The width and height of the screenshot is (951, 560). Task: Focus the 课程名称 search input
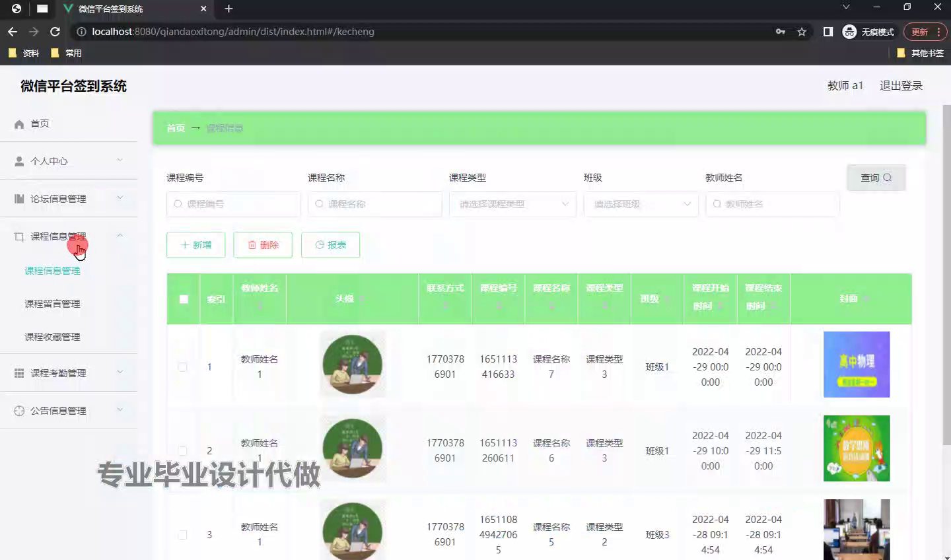point(375,204)
